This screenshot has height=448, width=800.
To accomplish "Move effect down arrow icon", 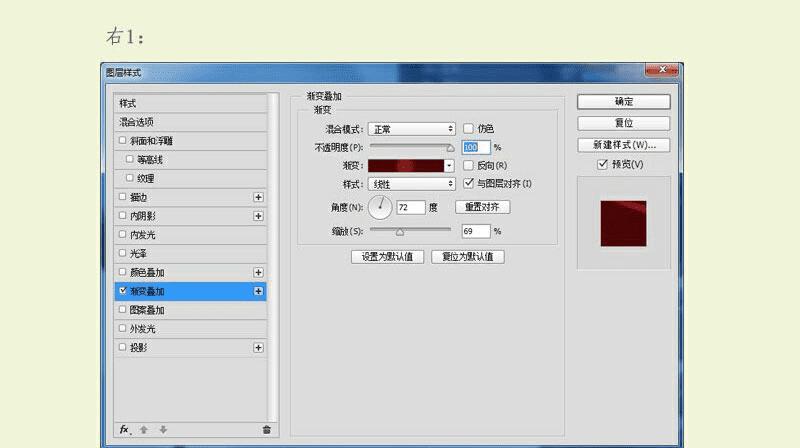I will (x=163, y=430).
